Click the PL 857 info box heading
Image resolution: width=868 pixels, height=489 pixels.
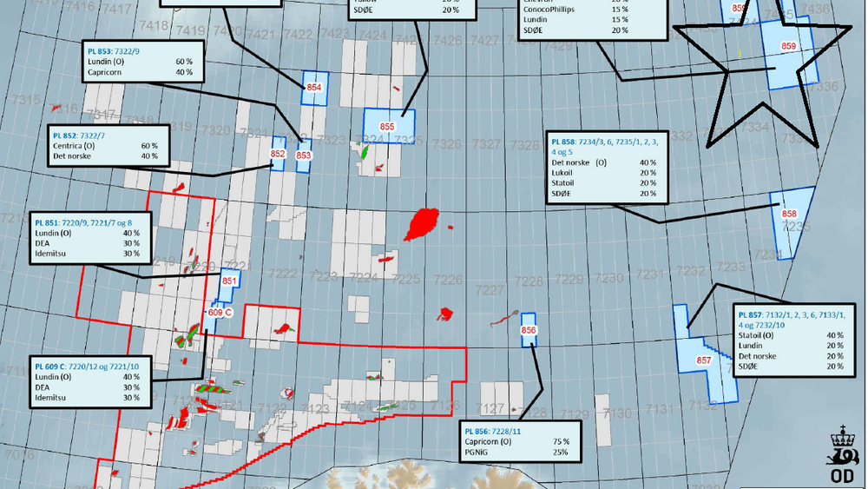pyautogui.click(x=792, y=320)
